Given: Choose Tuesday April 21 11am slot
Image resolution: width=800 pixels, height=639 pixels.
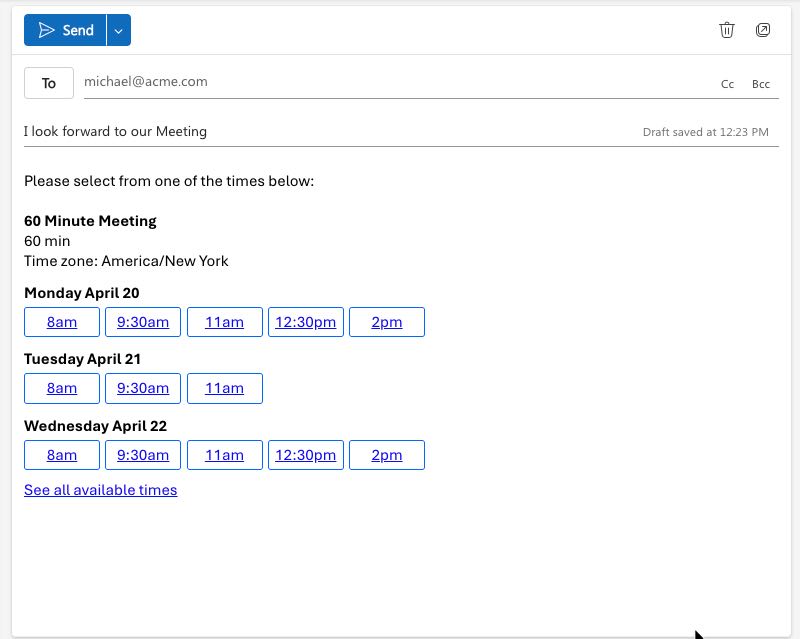Looking at the screenshot, I should pos(225,388).
